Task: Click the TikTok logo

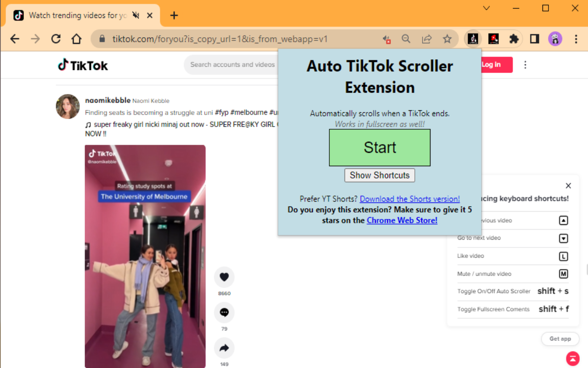Action: coord(83,65)
